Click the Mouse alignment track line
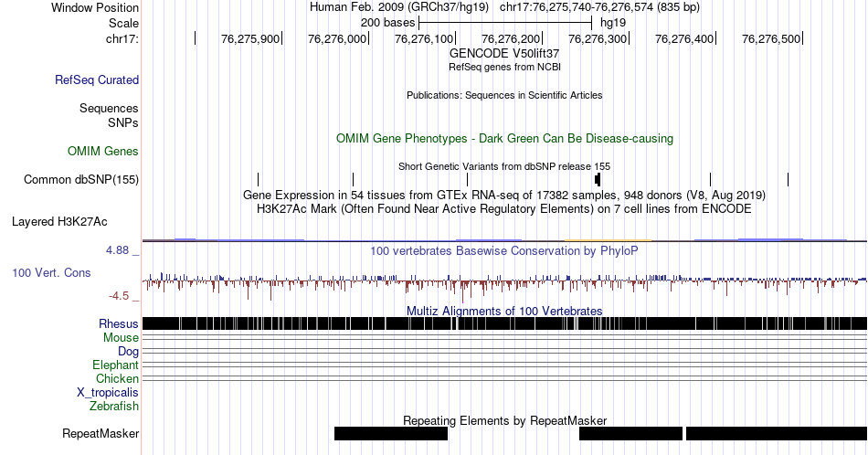Screen dimensions: 868x455 504,338
